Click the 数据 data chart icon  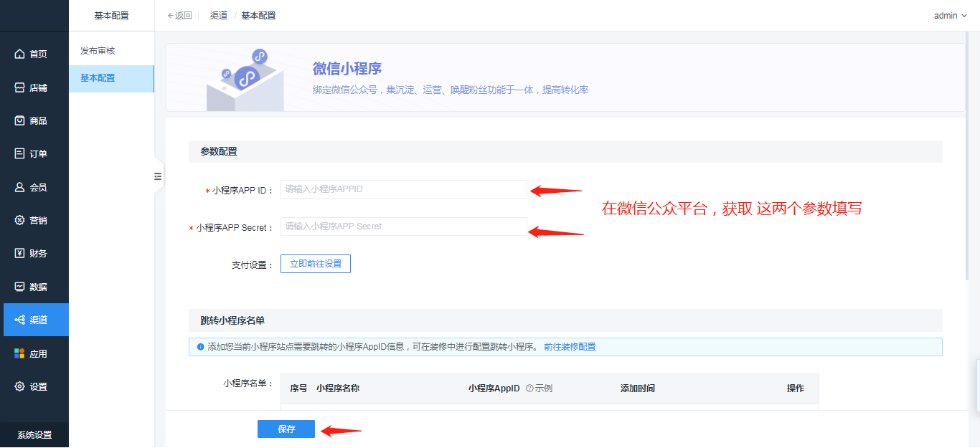[20, 287]
